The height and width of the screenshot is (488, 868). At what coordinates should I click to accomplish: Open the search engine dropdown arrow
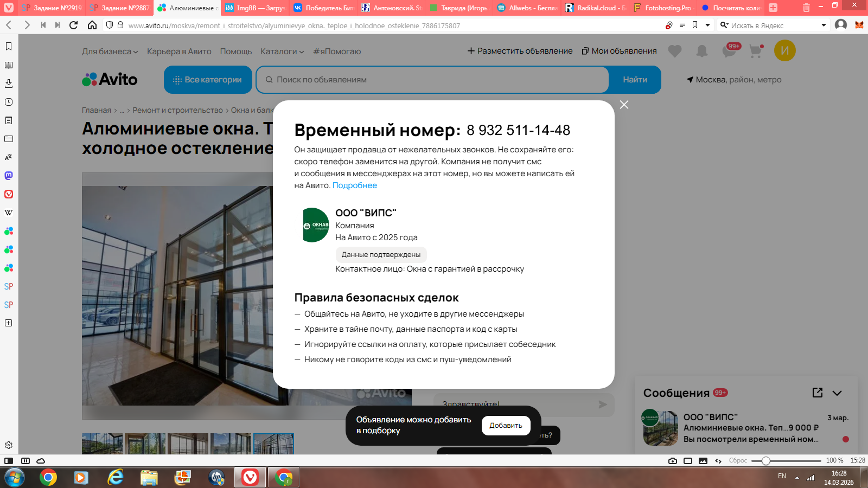coord(824,25)
